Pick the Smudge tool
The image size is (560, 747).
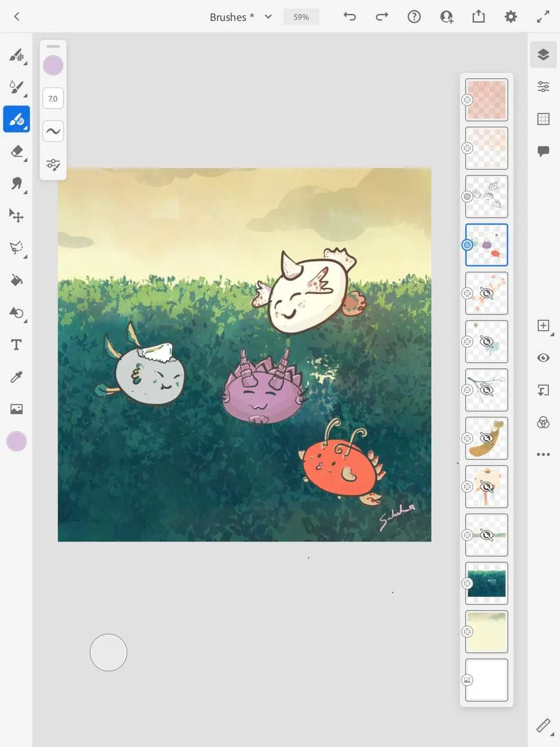pyautogui.click(x=16, y=184)
